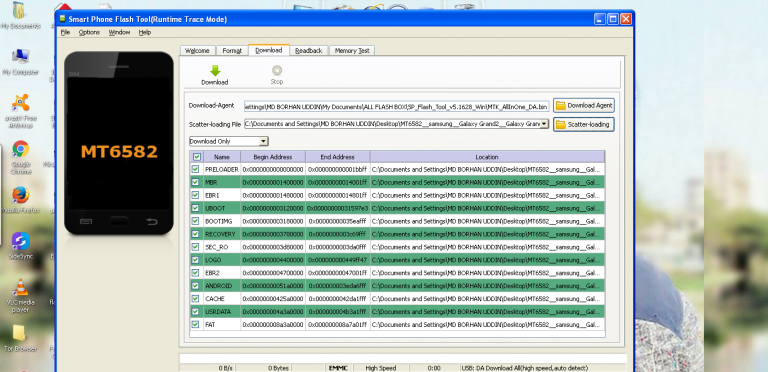The height and width of the screenshot is (372, 768).
Task: Open the File menu
Action: [65, 32]
